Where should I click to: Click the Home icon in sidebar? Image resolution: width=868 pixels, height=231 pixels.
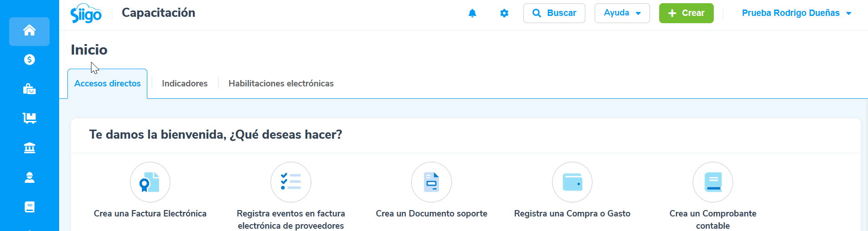tap(30, 31)
